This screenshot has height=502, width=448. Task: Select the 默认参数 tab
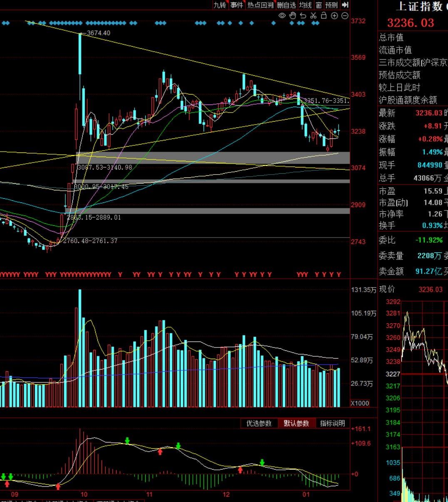[296, 423]
